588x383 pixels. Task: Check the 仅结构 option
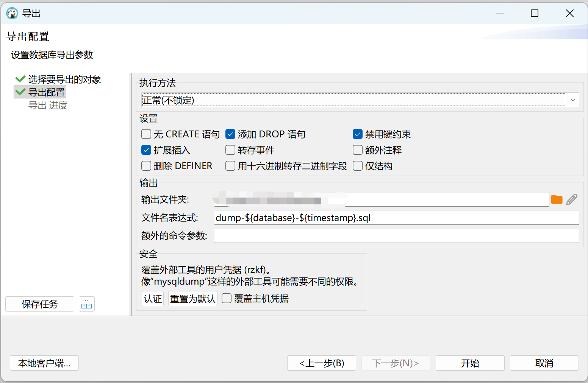[x=358, y=166]
